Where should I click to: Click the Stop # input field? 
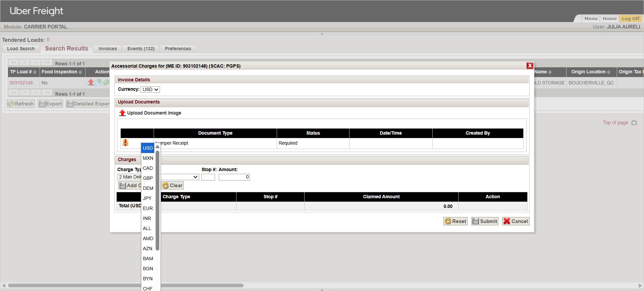pos(208,177)
